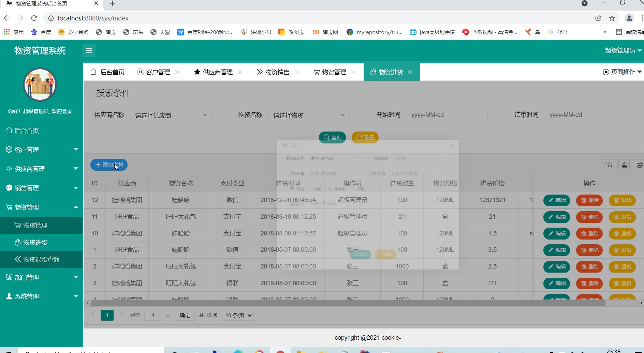This screenshot has height=353, width=644.
Task: Close the 添加进货 dialog with X
Action: click(x=453, y=145)
